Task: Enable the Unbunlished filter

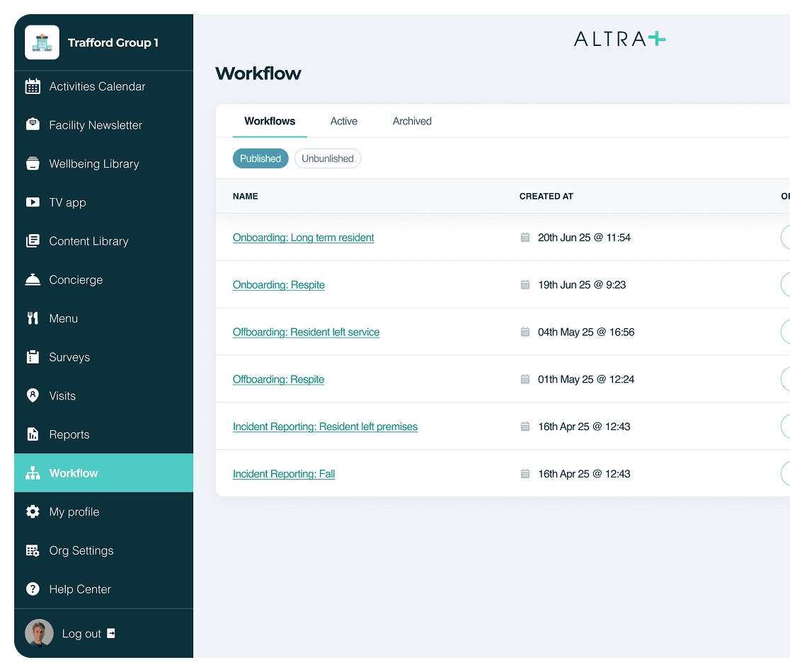Action: click(x=327, y=158)
